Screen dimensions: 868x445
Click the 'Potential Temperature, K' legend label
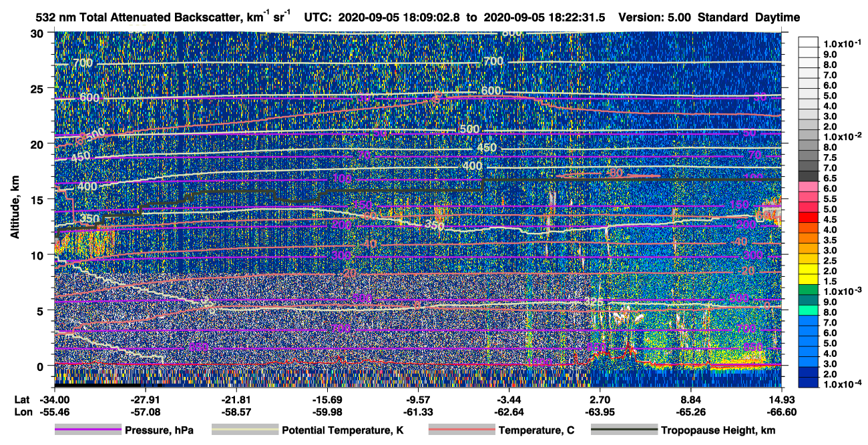(x=343, y=430)
